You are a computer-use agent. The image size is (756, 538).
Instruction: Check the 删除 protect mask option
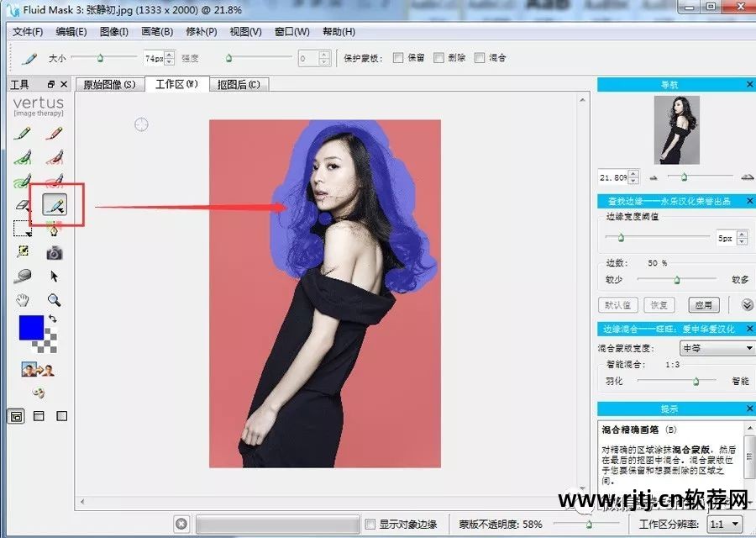tap(438, 57)
